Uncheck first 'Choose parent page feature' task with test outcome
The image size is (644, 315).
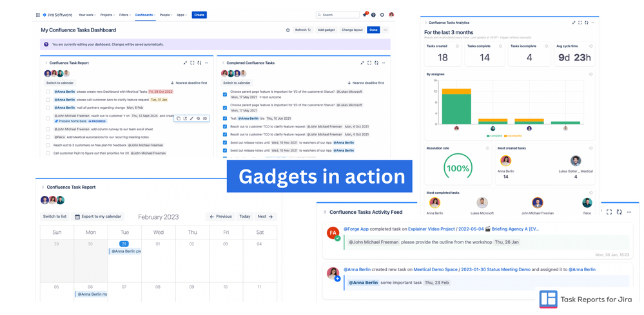(x=225, y=94)
